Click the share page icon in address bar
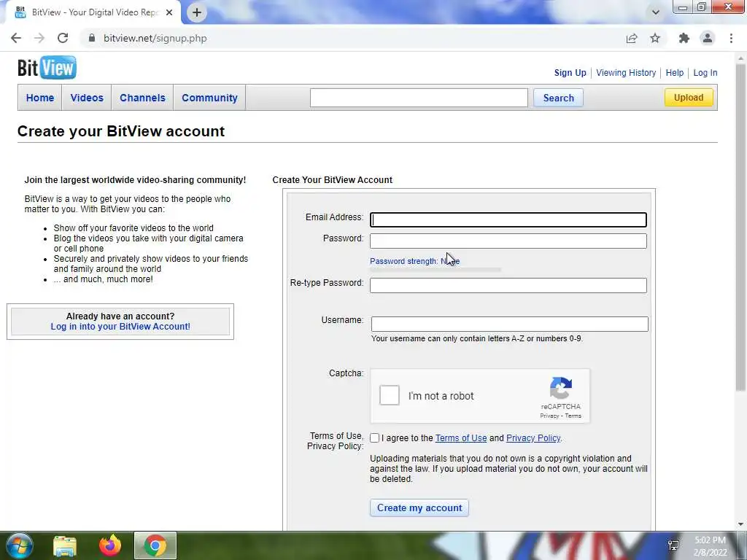This screenshot has width=747, height=560. [632, 38]
